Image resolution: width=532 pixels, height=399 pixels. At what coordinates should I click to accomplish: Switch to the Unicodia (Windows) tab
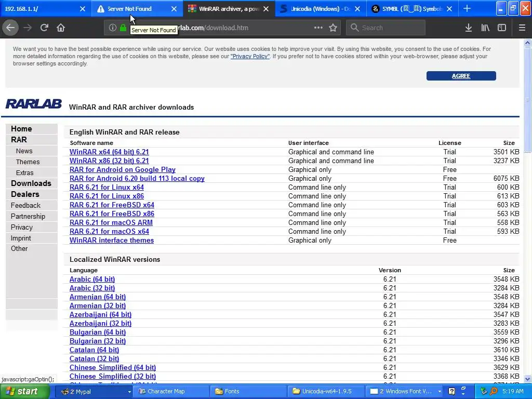(x=320, y=9)
